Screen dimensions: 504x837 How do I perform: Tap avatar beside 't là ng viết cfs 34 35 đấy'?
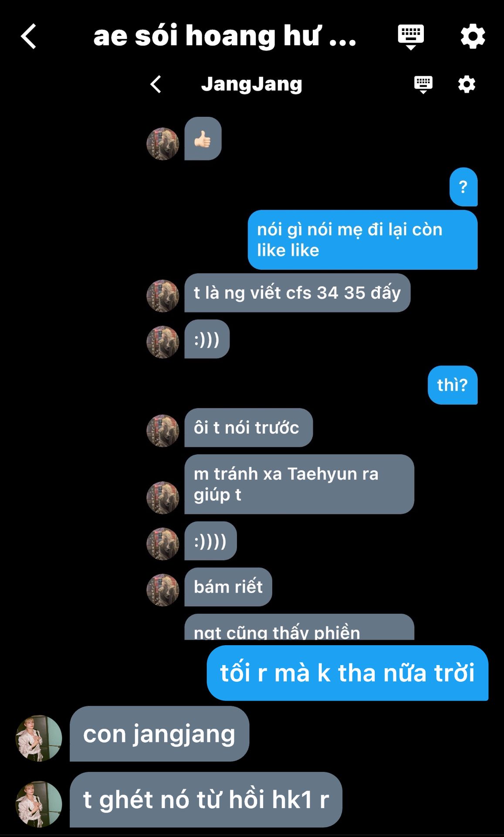tap(162, 296)
